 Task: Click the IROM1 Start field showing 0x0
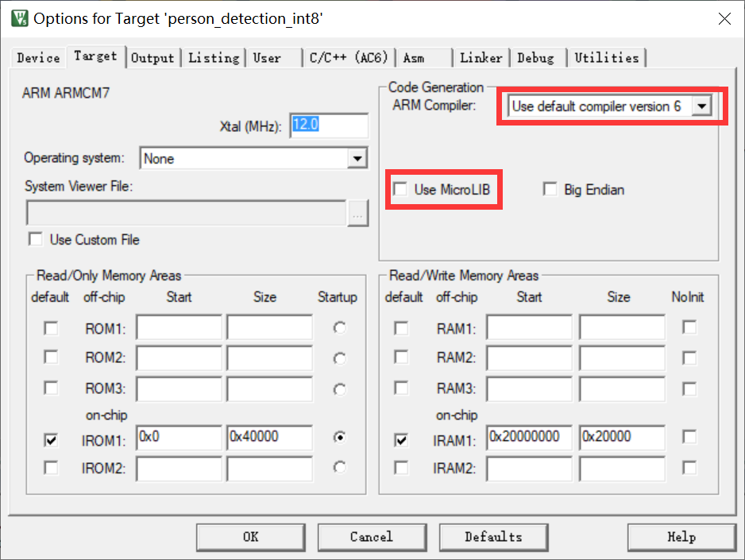(x=179, y=438)
